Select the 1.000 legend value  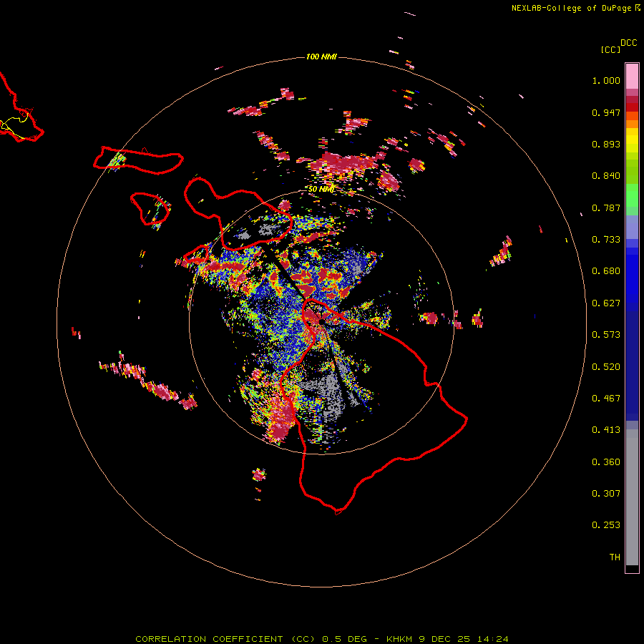point(606,80)
